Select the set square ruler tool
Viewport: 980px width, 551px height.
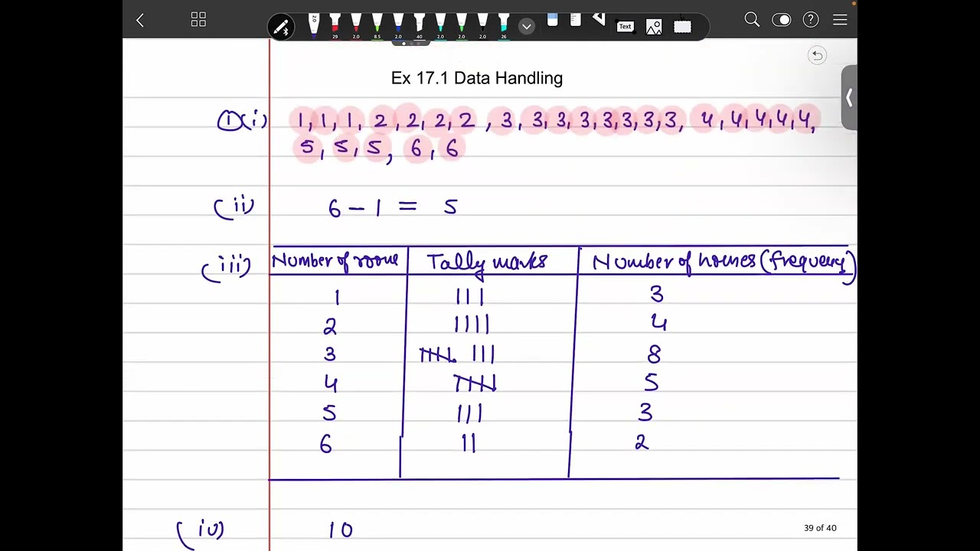(599, 20)
